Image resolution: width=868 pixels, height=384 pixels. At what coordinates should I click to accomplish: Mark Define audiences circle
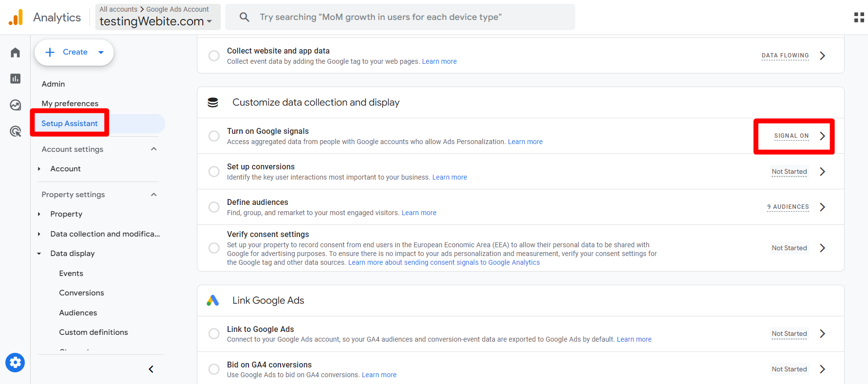click(x=214, y=207)
